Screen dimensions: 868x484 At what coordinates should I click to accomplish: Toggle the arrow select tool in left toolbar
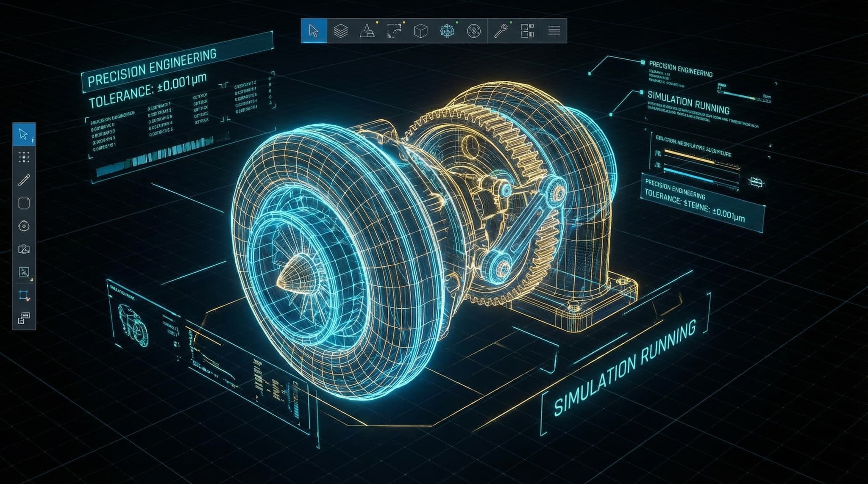coord(24,135)
